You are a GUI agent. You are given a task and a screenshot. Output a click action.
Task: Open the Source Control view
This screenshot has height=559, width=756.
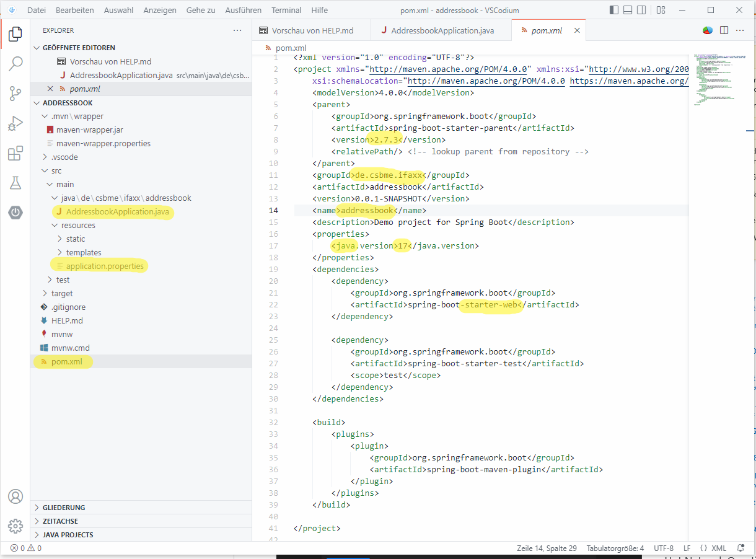point(15,94)
